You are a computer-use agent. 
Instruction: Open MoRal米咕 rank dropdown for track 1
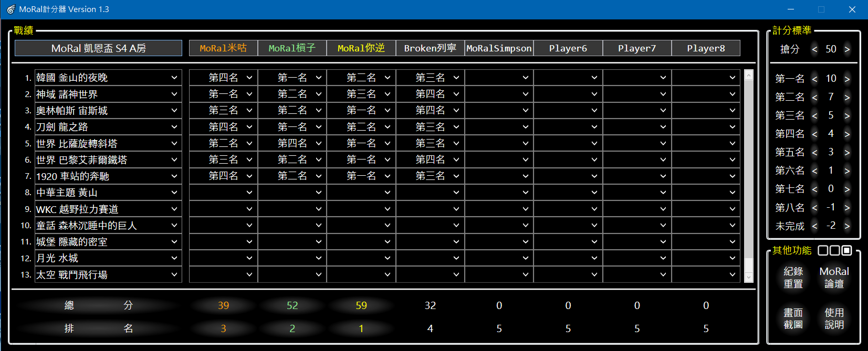point(223,78)
